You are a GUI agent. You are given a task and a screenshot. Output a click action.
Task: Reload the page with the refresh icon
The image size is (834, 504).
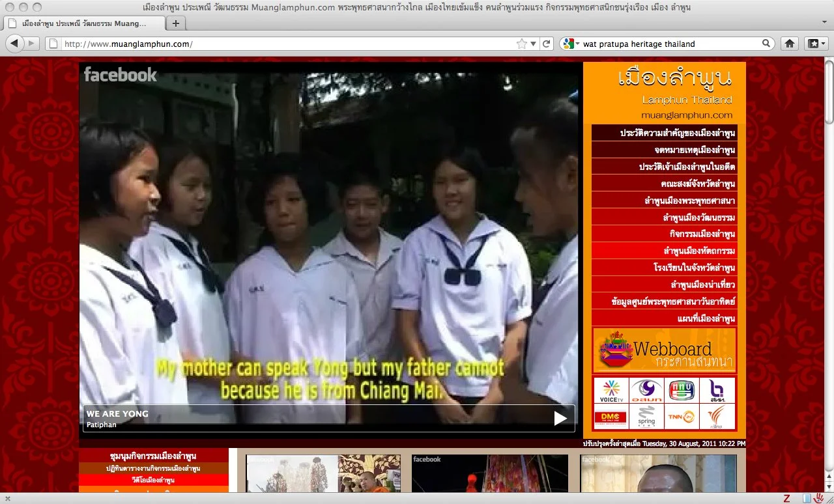(x=547, y=44)
